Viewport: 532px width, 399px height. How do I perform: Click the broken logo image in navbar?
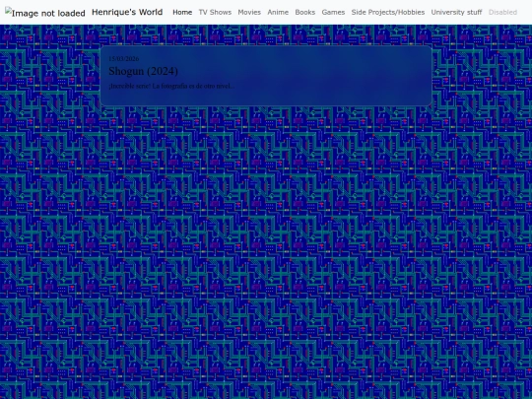point(44,13)
